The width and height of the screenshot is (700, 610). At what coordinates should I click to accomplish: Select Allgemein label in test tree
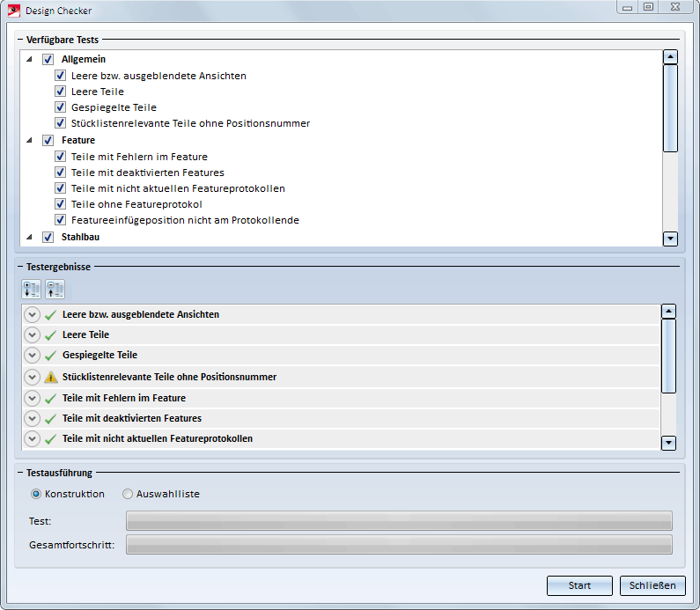[x=84, y=59]
